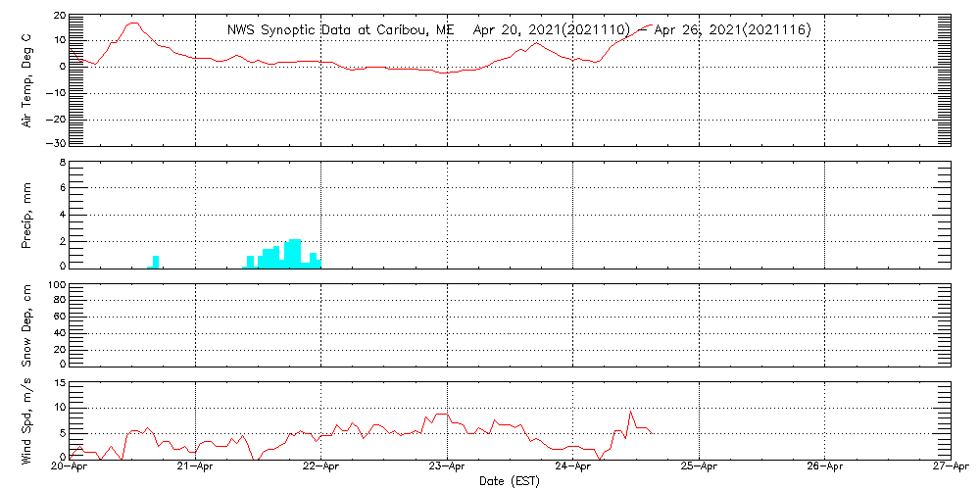The width and height of the screenshot is (980, 490).
Task: Select the '20-Apr' date tick label
Action: click(70, 465)
